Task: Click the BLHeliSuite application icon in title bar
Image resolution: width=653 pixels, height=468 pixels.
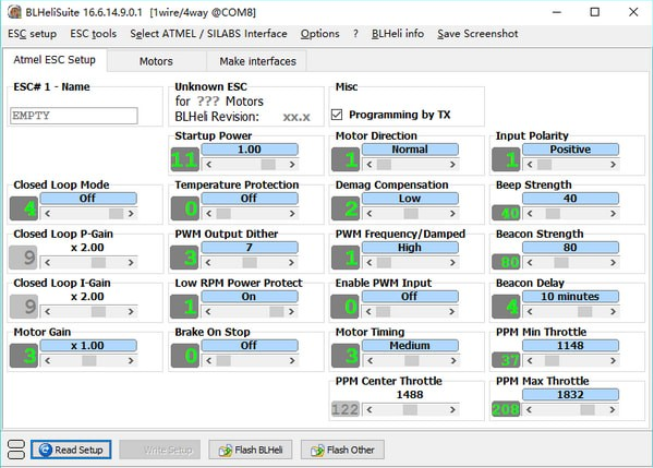Action: [14, 12]
